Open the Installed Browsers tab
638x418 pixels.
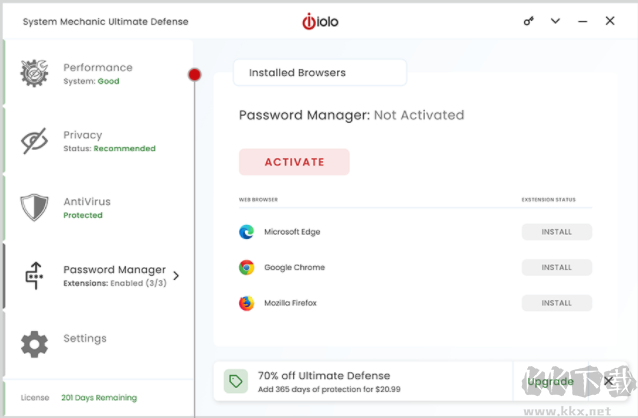pyautogui.click(x=319, y=73)
